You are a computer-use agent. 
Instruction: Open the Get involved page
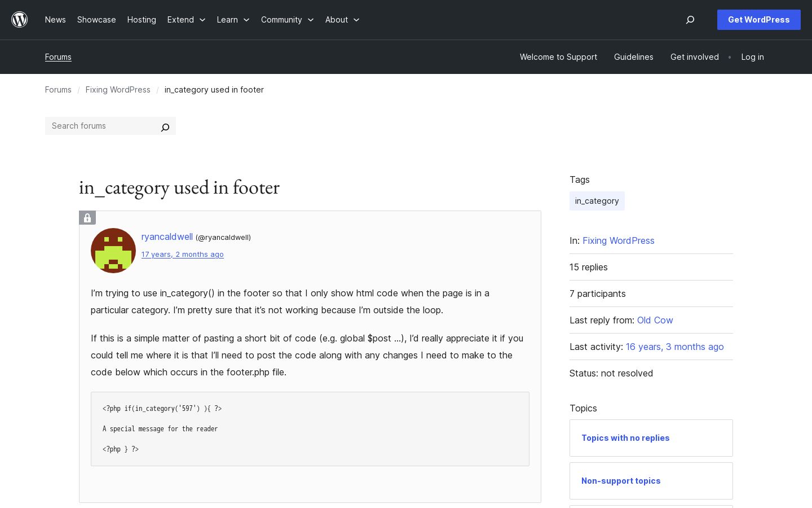(x=695, y=57)
